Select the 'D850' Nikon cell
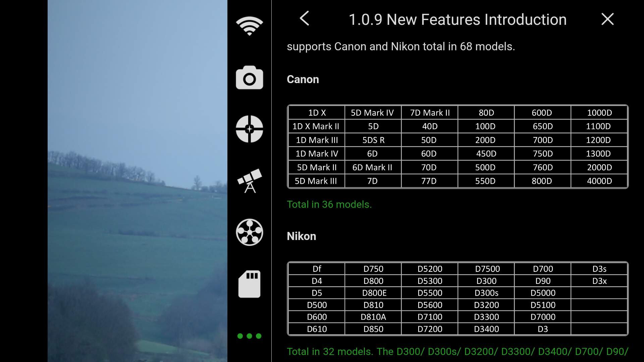The width and height of the screenshot is (644, 362). tap(373, 329)
